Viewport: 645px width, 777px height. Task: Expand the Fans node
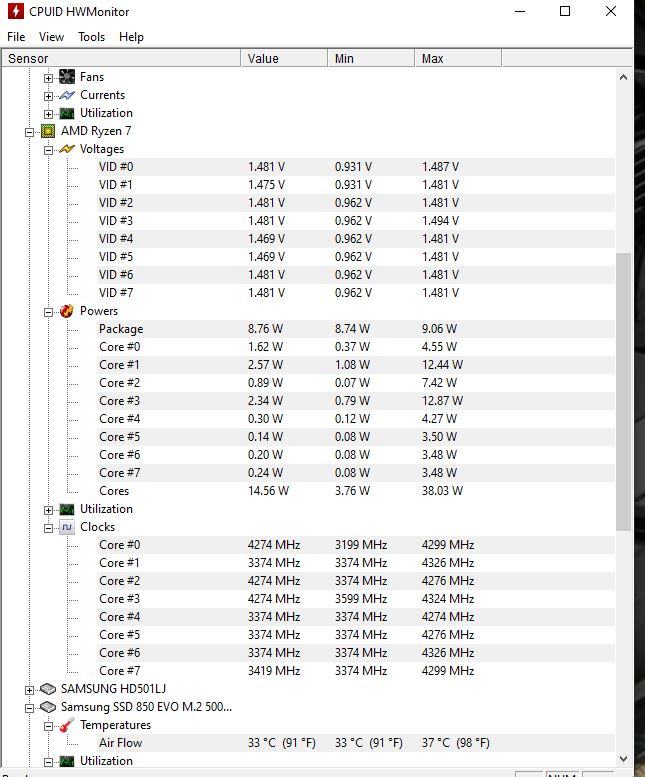[x=49, y=78]
